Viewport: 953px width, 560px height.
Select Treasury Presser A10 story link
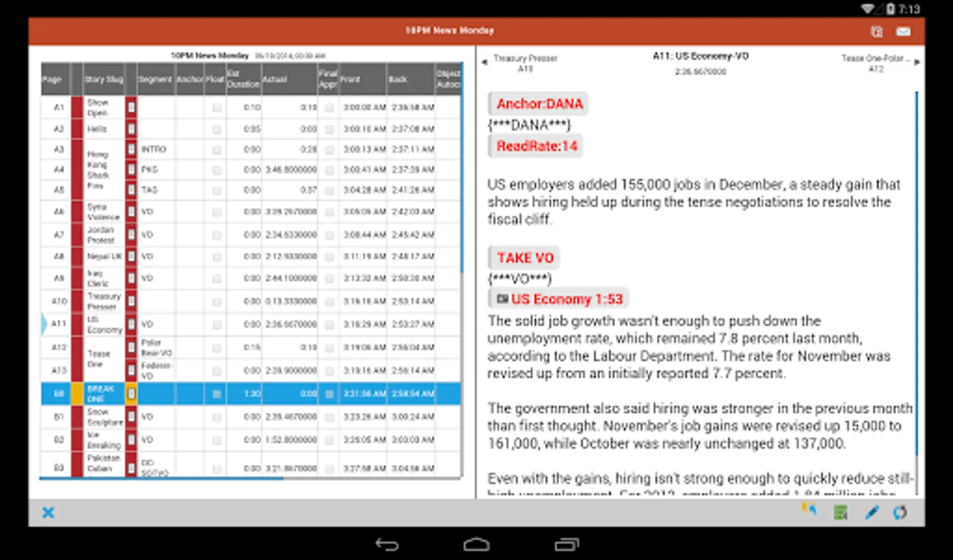(x=525, y=63)
